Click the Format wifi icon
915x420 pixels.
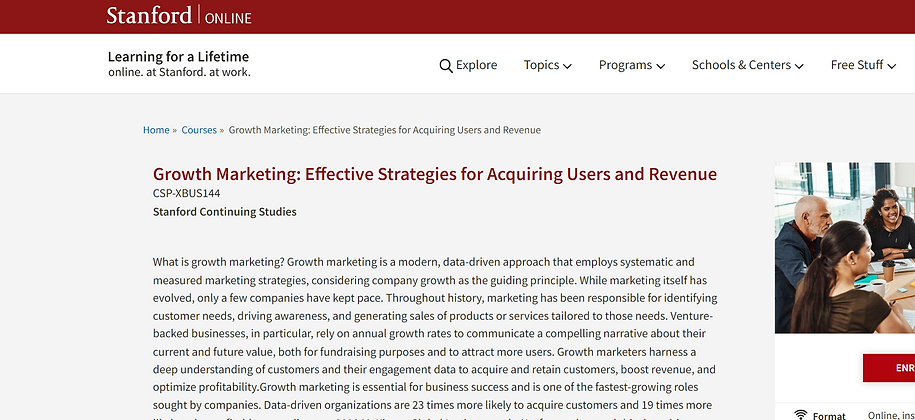[x=801, y=415]
